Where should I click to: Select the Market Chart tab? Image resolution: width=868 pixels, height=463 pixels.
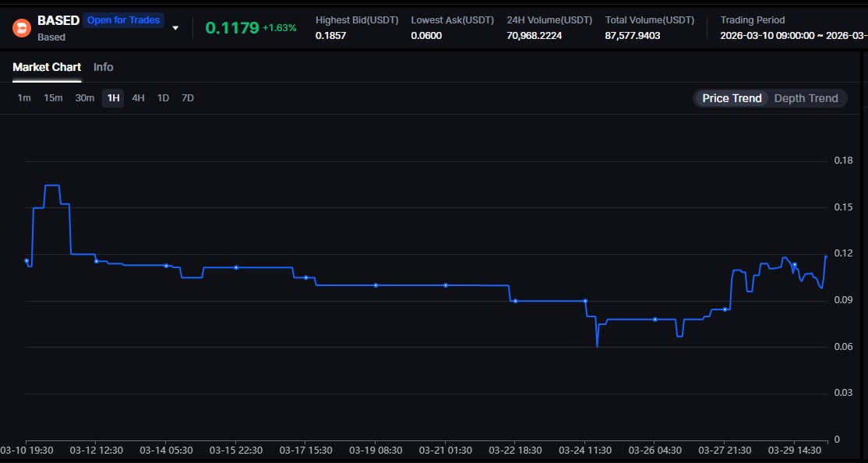click(x=47, y=67)
